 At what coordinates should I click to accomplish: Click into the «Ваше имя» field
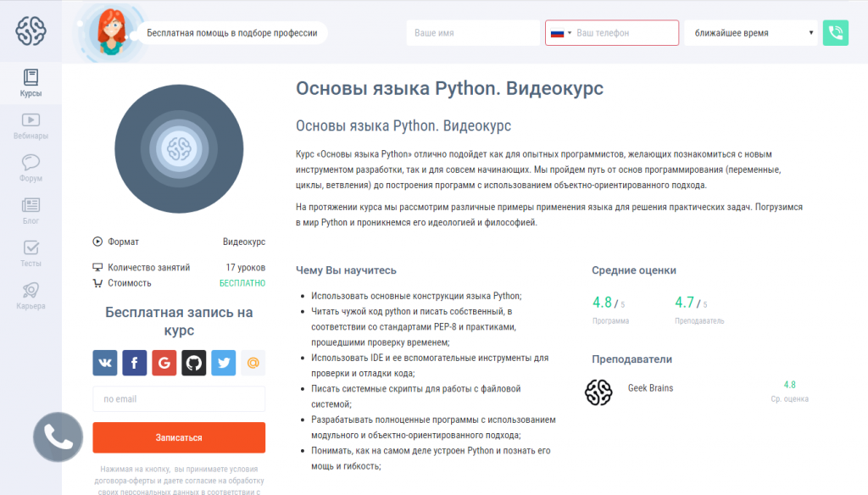point(472,33)
